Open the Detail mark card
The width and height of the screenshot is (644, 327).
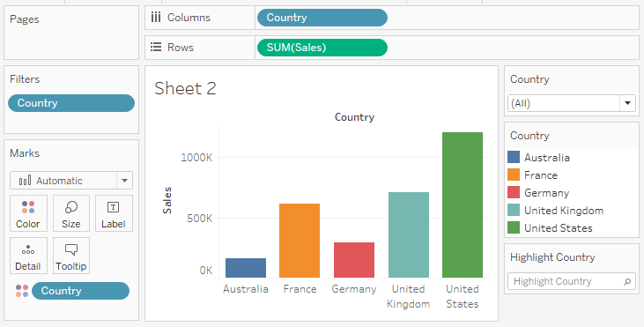pyautogui.click(x=28, y=256)
